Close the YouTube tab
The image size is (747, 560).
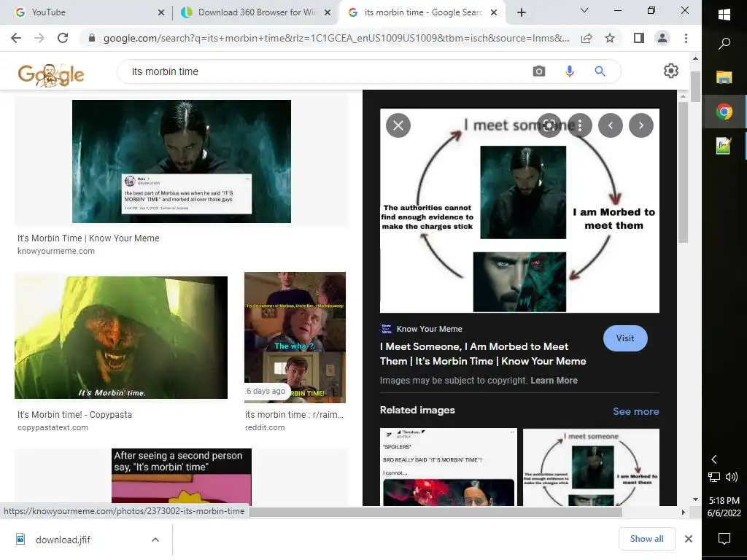pyautogui.click(x=161, y=12)
